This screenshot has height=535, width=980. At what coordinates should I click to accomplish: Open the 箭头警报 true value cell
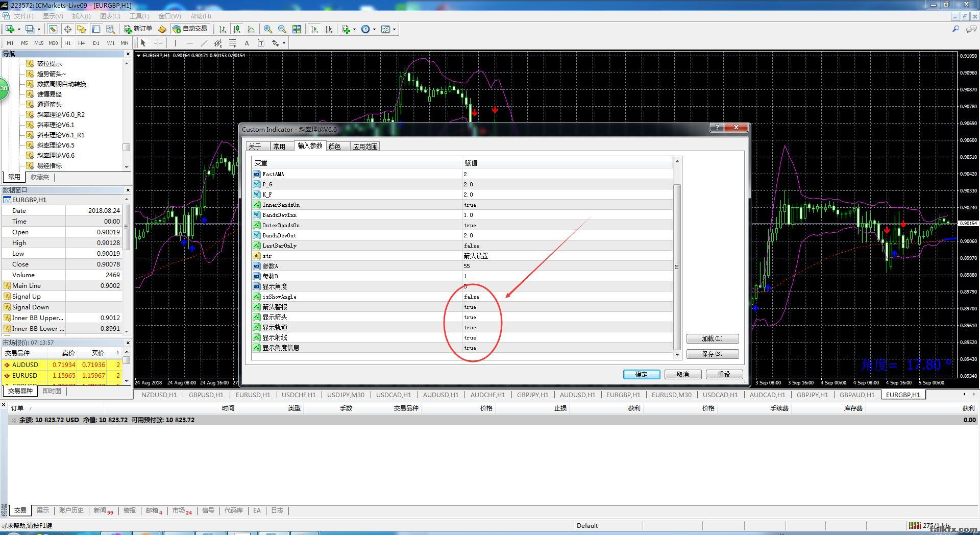click(568, 307)
